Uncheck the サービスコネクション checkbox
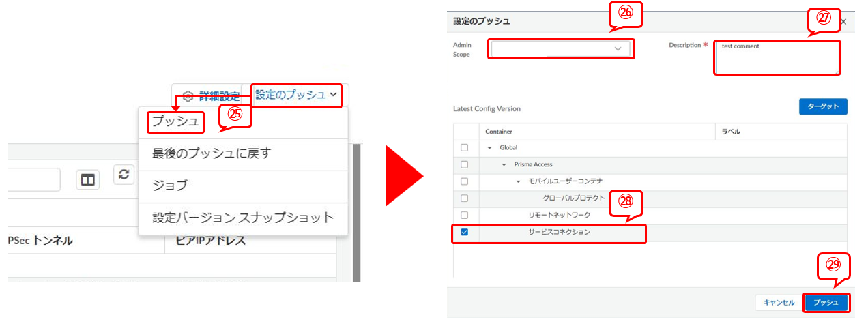 (465, 232)
